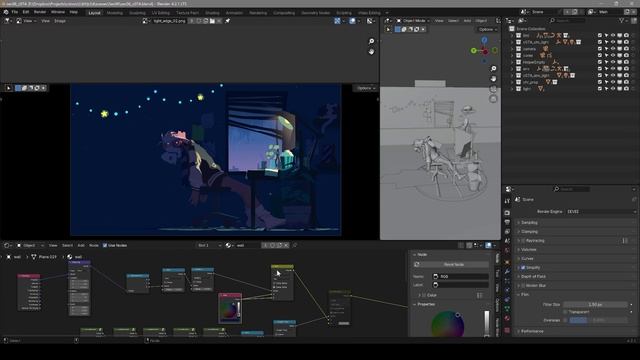The image size is (640, 360).
Task: Click the 3D viewport editor type icon
Action: click(387, 20)
